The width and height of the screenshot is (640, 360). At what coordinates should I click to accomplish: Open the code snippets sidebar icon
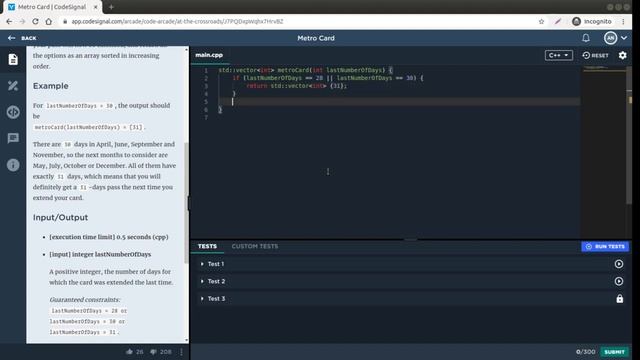13,112
